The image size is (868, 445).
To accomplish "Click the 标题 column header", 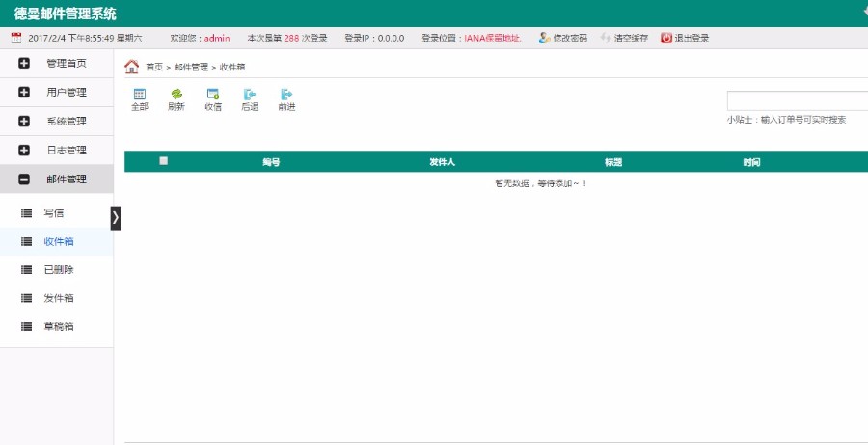I will 613,162.
